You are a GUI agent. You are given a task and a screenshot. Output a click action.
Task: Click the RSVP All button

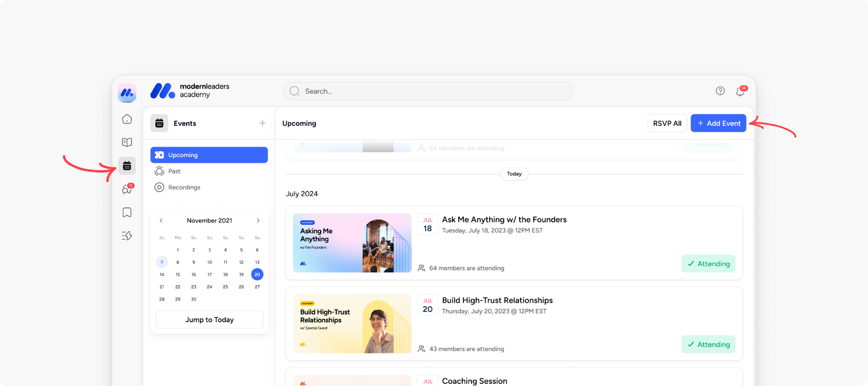667,123
